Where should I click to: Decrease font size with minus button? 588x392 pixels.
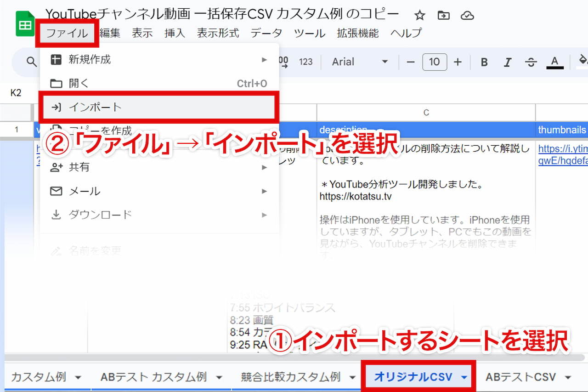coord(411,62)
